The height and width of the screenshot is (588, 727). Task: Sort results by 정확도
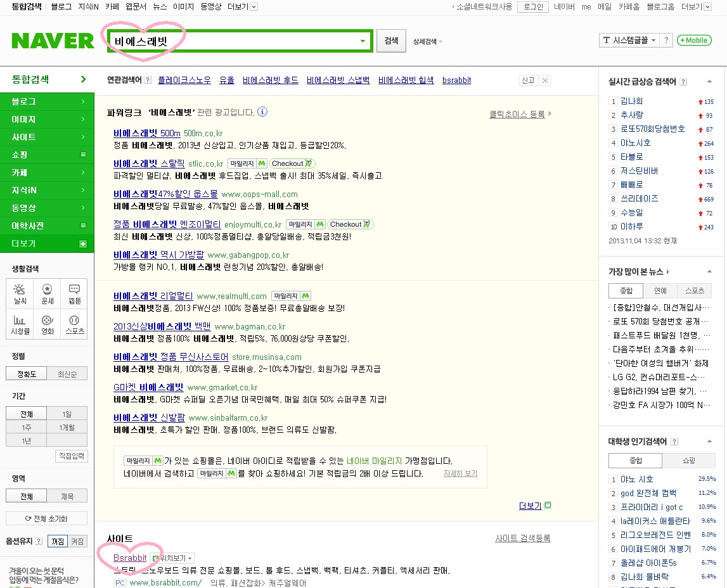(x=27, y=373)
